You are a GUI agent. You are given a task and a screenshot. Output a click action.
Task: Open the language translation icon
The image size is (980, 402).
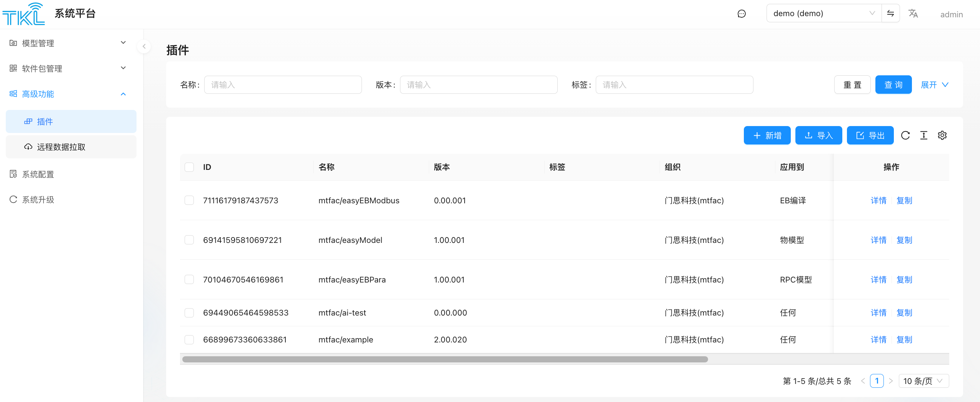click(x=913, y=14)
